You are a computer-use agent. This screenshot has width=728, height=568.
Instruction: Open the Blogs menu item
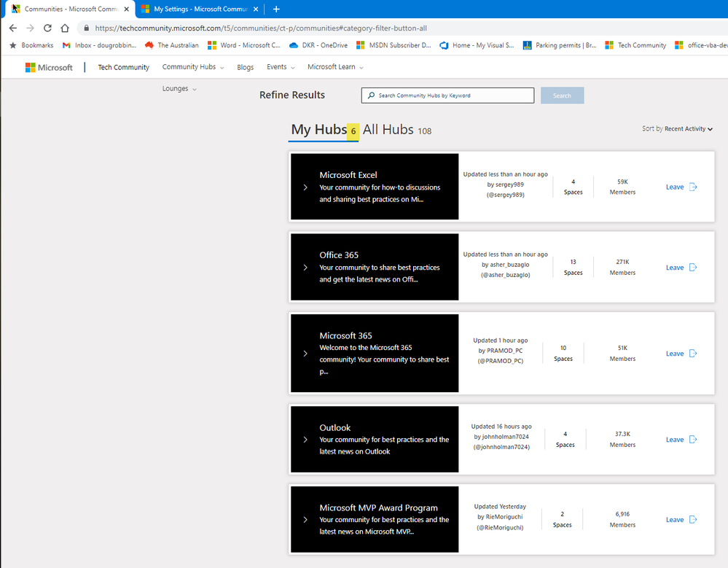point(245,67)
